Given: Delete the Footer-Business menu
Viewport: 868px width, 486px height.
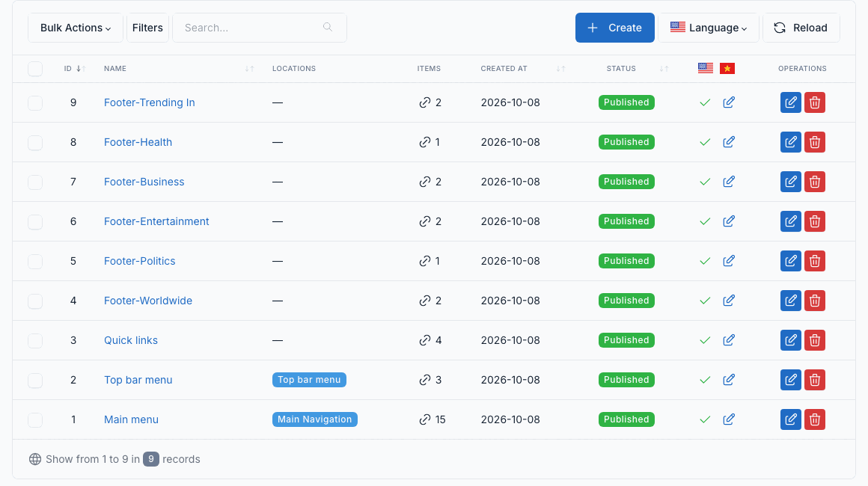Looking at the screenshot, I should pos(815,182).
